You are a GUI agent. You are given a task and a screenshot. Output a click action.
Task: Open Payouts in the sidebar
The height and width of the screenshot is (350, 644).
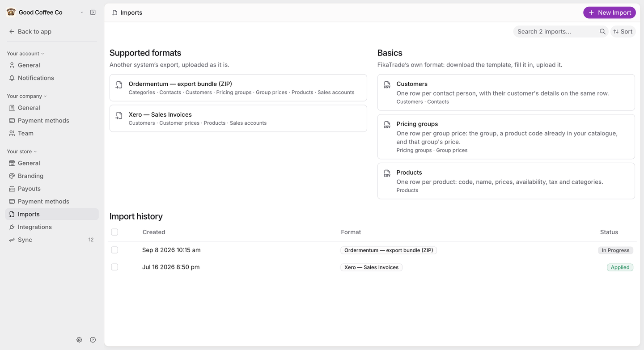point(52,189)
